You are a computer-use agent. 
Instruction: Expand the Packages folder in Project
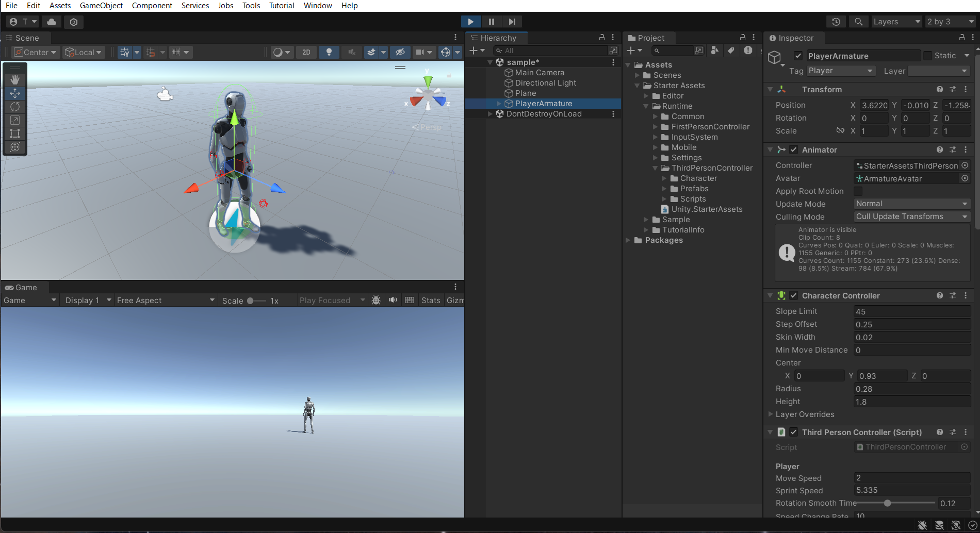628,240
